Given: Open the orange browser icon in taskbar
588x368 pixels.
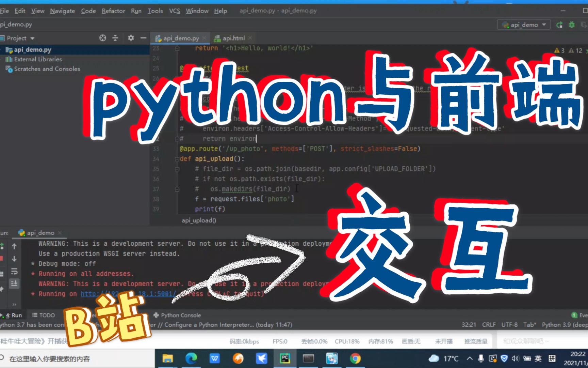Looking at the screenshot, I should (x=238, y=358).
